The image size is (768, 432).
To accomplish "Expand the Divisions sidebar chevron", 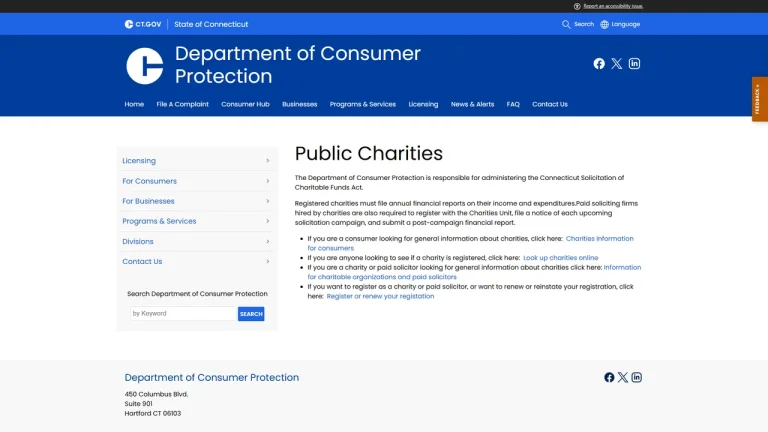I will (267, 241).
